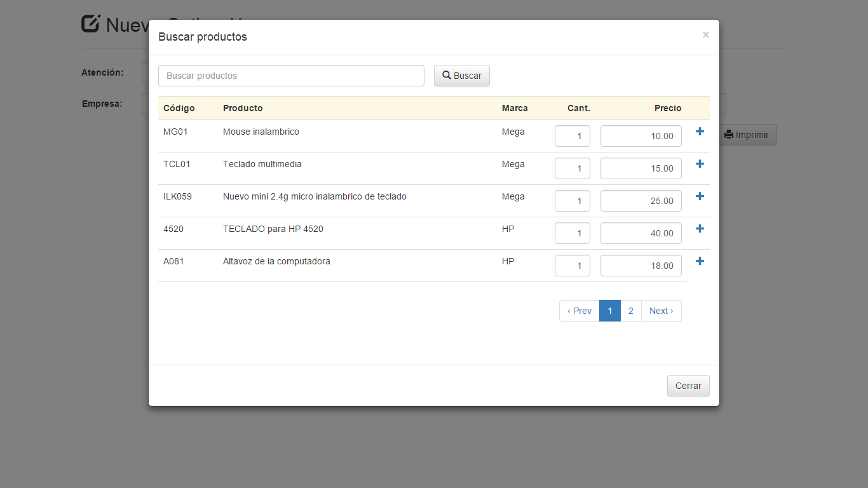Click the 40.00 price field for the HP keyboard
Image resolution: width=868 pixels, height=488 pixels.
click(x=641, y=233)
